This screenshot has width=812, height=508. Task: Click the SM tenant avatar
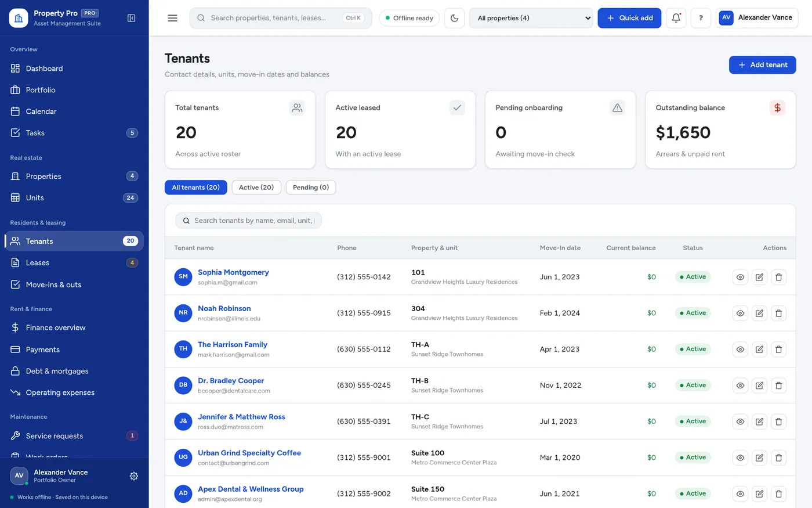(x=183, y=277)
